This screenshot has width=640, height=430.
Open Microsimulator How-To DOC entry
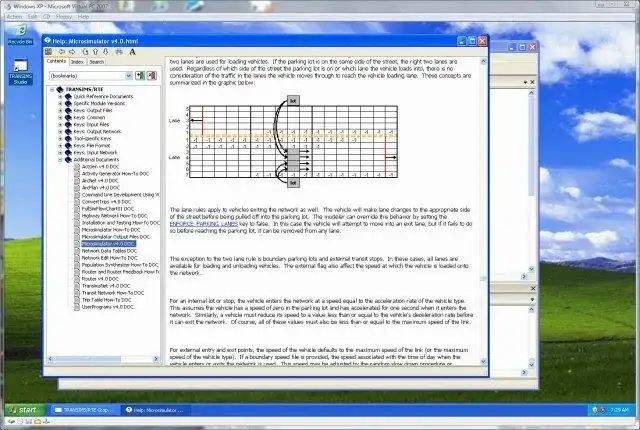111,230
